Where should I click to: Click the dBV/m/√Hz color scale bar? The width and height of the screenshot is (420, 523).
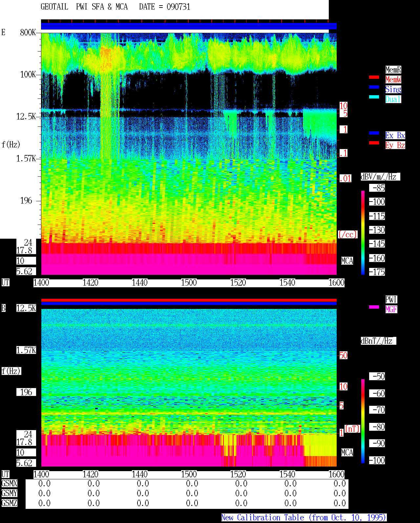[363, 232]
